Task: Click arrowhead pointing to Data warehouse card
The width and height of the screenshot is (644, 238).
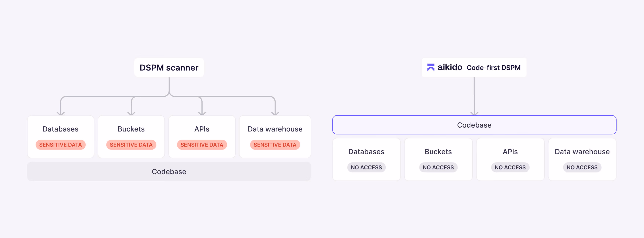Action: (275, 113)
